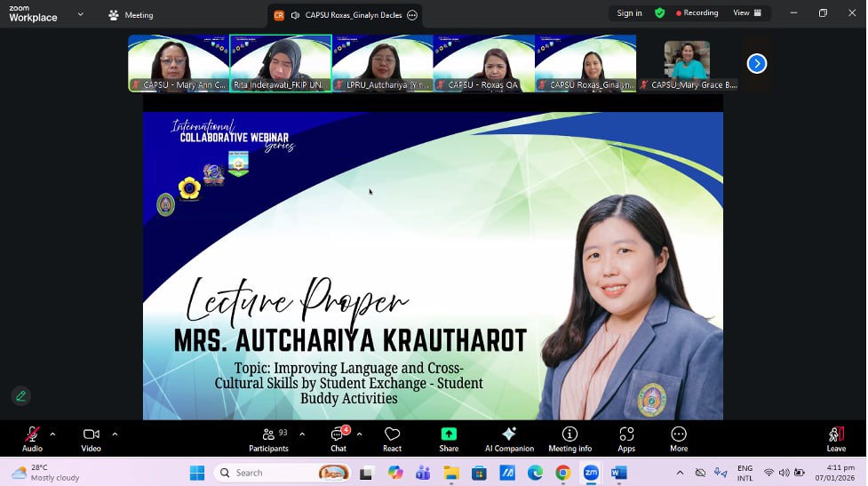Viewport: 868px width, 486px height.
Task: Select the CAPSU Roxas_Ginalyn Dacles tab
Action: pyautogui.click(x=345, y=15)
